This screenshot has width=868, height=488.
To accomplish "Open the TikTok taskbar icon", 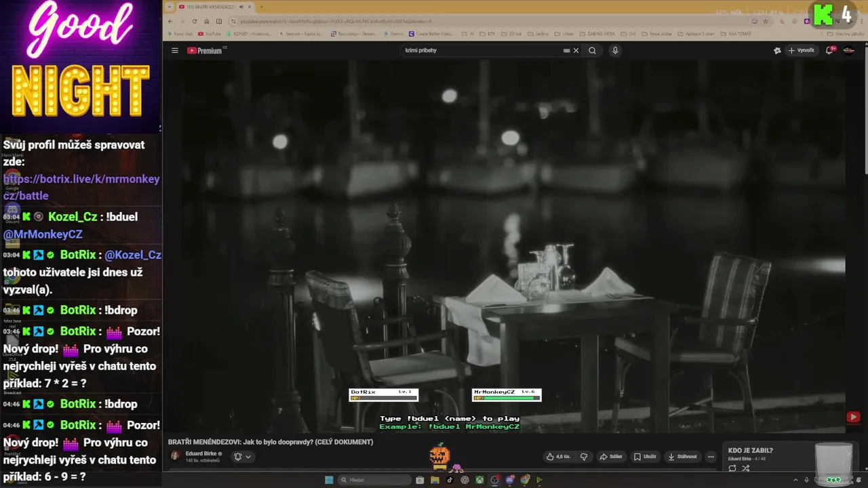I will coord(450,480).
